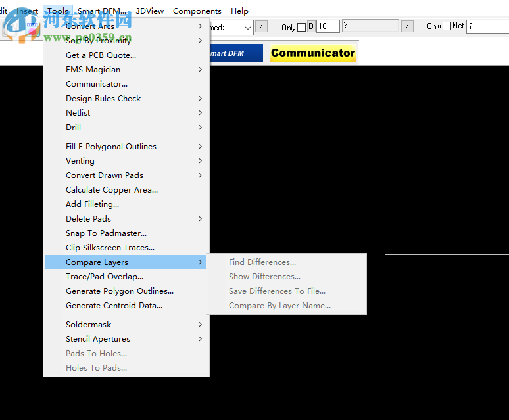Screen dimensions: 509x420
Task: Click the D-code description field
Action: pyautogui.click(x=370, y=26)
